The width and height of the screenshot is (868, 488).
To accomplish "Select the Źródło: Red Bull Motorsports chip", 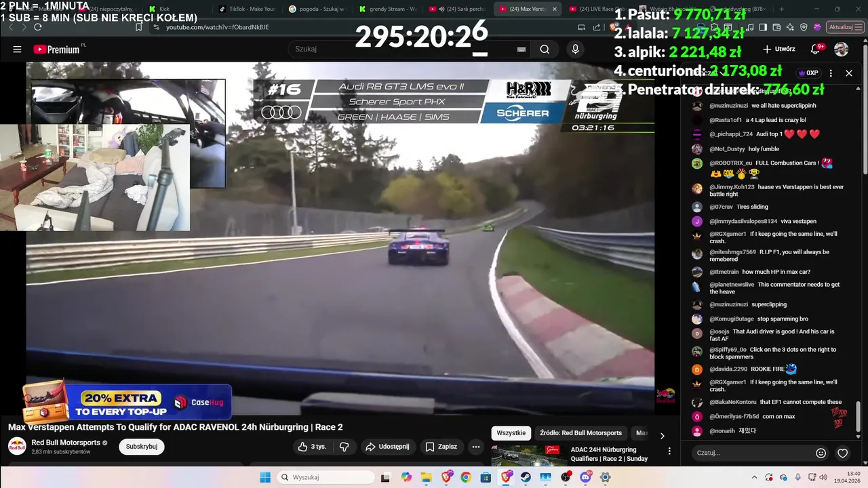I will pos(581,433).
